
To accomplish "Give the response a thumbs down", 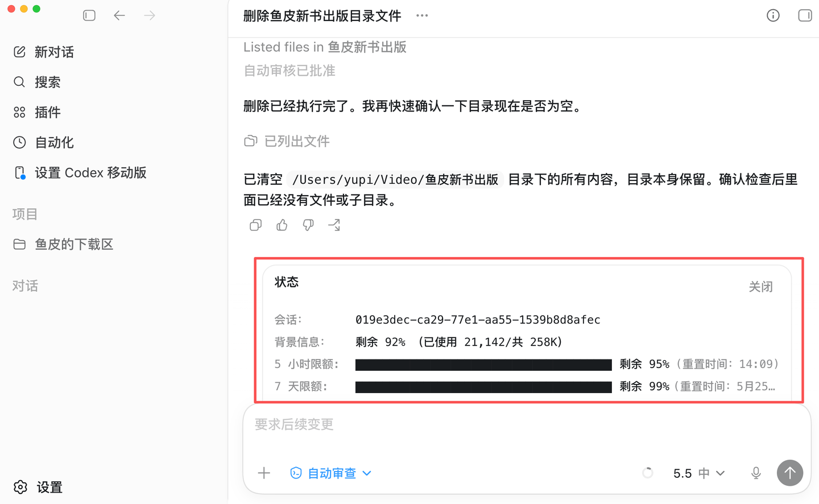I will click(x=308, y=225).
